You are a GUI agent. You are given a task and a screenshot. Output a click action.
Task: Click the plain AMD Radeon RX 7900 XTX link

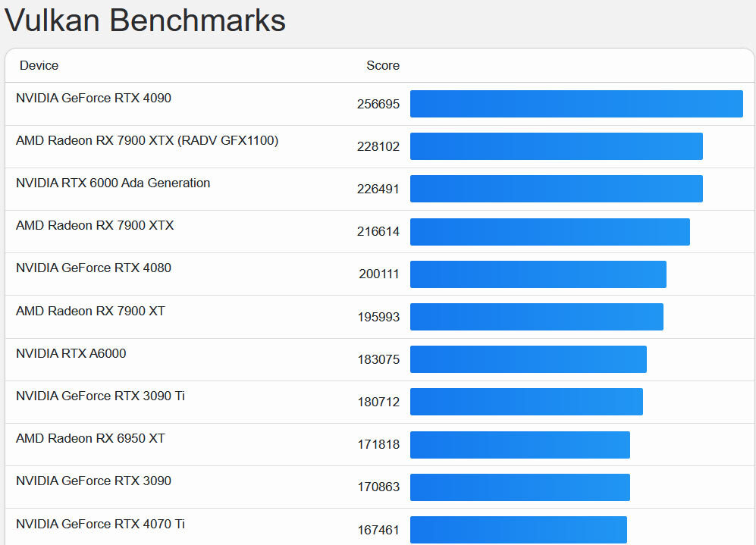pos(95,226)
